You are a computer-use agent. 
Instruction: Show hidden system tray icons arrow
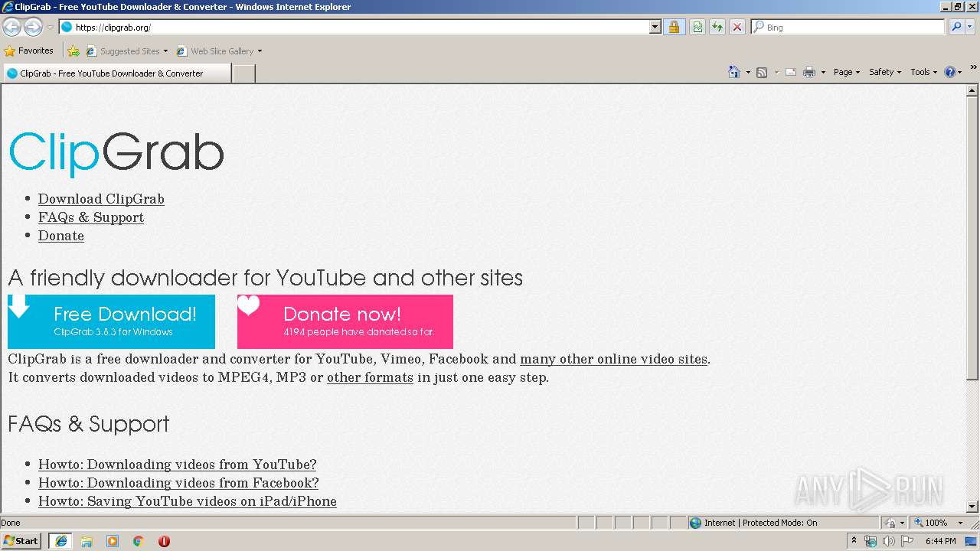pos(854,540)
